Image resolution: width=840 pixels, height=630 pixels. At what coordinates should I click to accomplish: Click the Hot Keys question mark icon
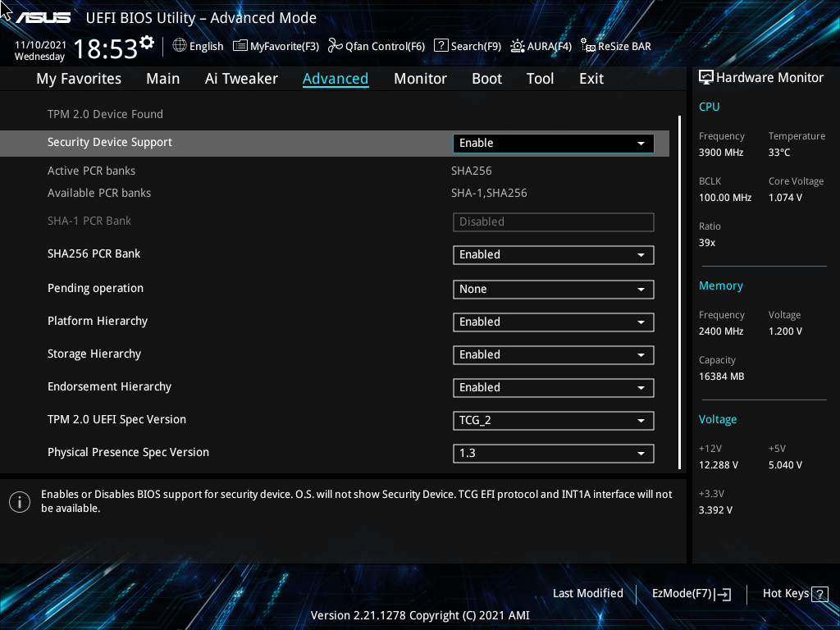pos(819,594)
